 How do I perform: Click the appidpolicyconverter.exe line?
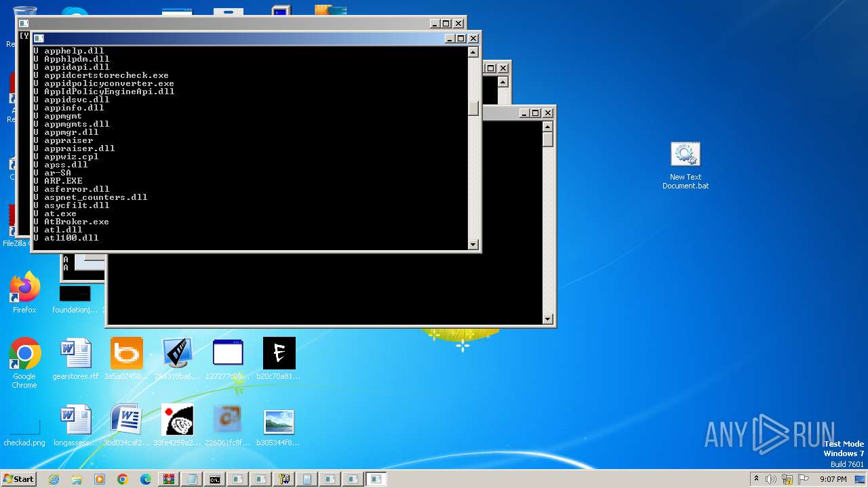109,83
